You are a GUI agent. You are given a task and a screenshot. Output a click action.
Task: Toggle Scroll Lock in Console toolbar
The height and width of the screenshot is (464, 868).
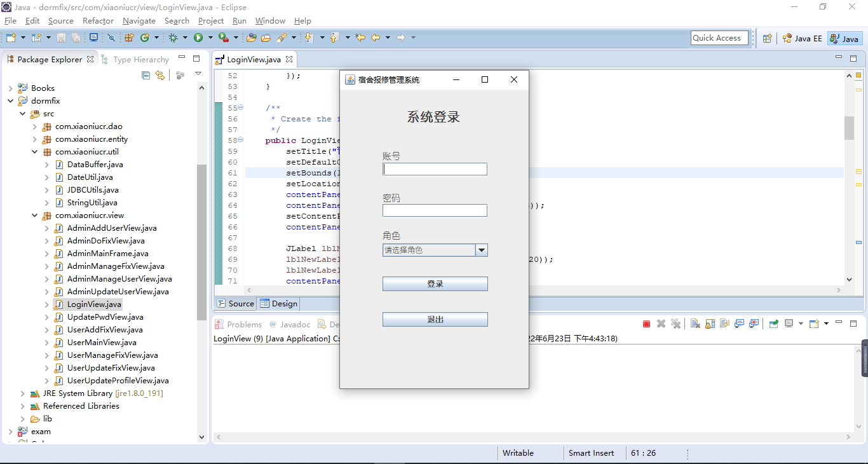(710, 324)
